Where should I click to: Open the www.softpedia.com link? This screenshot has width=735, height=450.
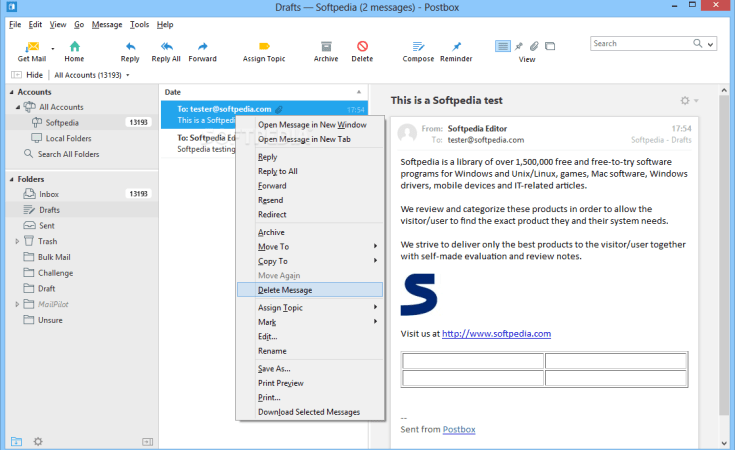496,334
